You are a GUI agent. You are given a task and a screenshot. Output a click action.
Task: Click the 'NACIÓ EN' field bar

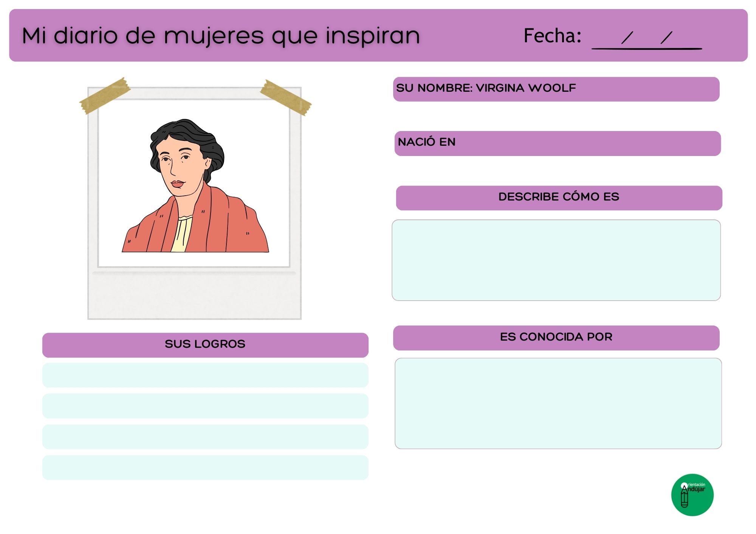(557, 144)
